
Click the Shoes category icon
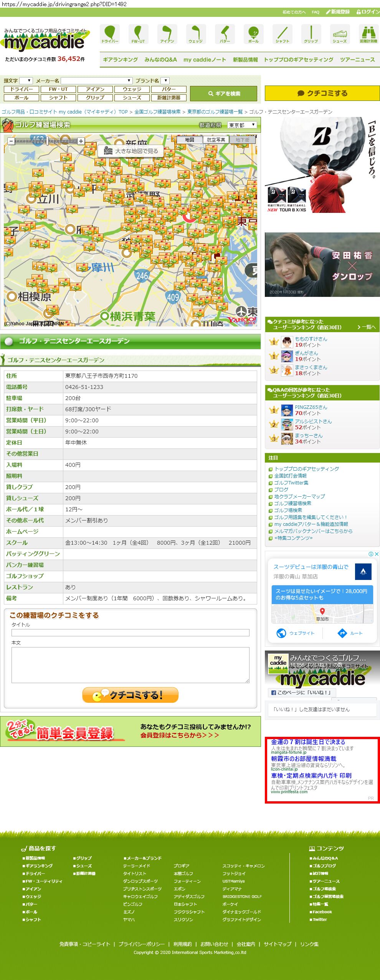point(339,34)
